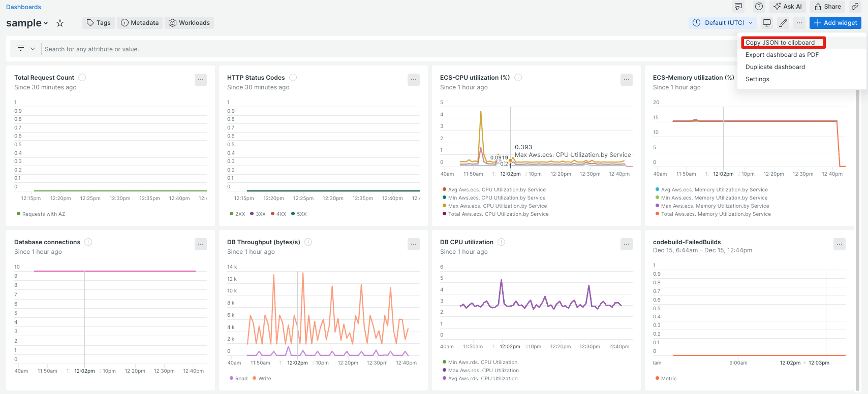Click the TV mode display icon

click(767, 23)
